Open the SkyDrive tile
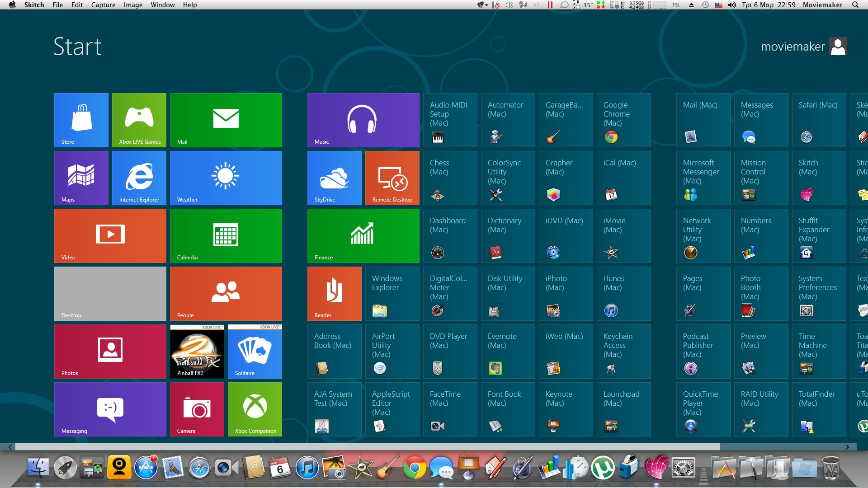This screenshot has width=868, height=488. [335, 178]
